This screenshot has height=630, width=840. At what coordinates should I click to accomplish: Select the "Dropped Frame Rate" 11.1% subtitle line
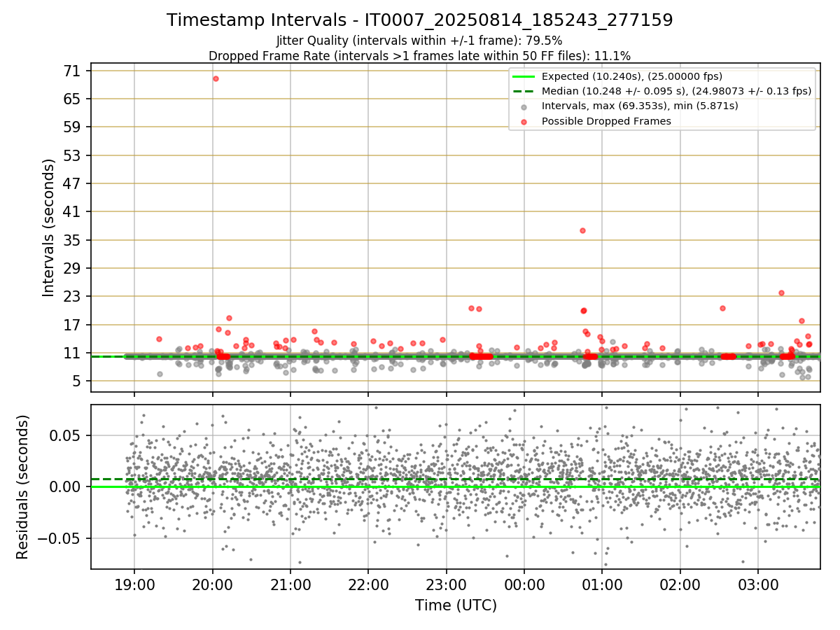[x=420, y=56]
